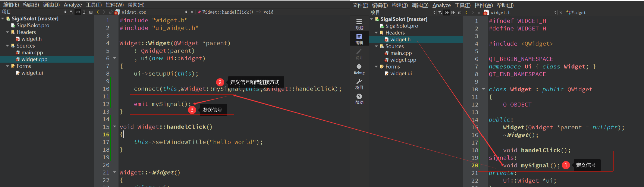The width and height of the screenshot is (644, 187).
Task: Open the 文件(F) menu
Action: [x=360, y=5]
